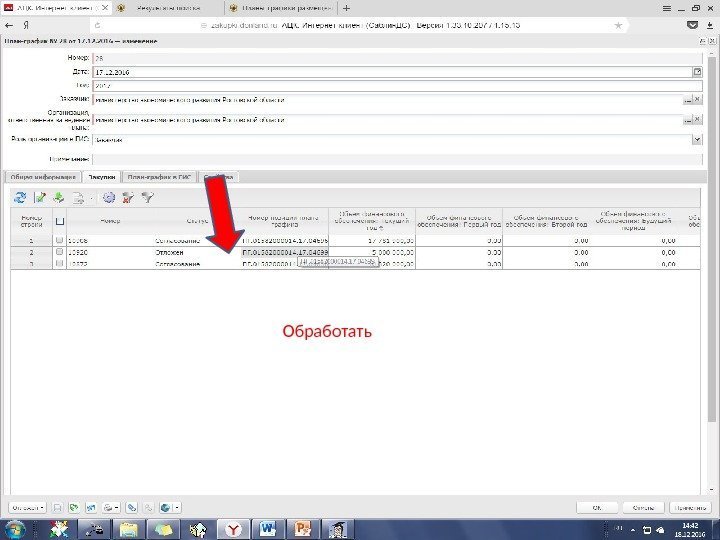Click the paperclip attachments icon
The height and width of the screenshot is (540, 720).
132,508
